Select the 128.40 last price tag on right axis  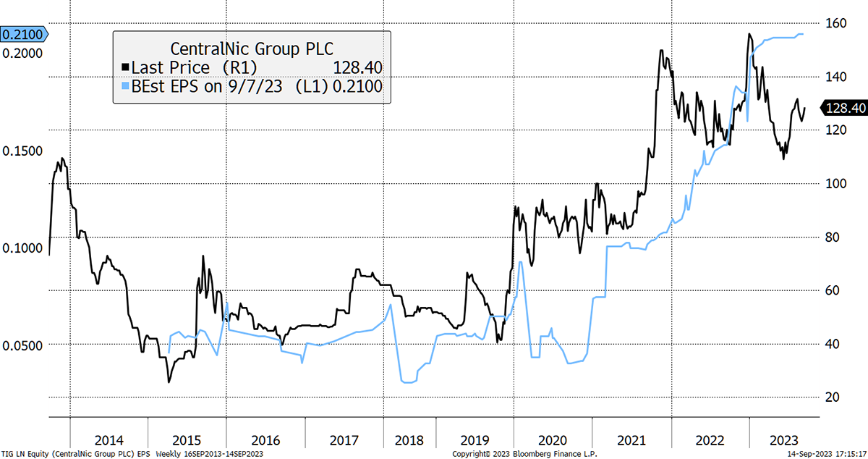pyautogui.click(x=845, y=108)
